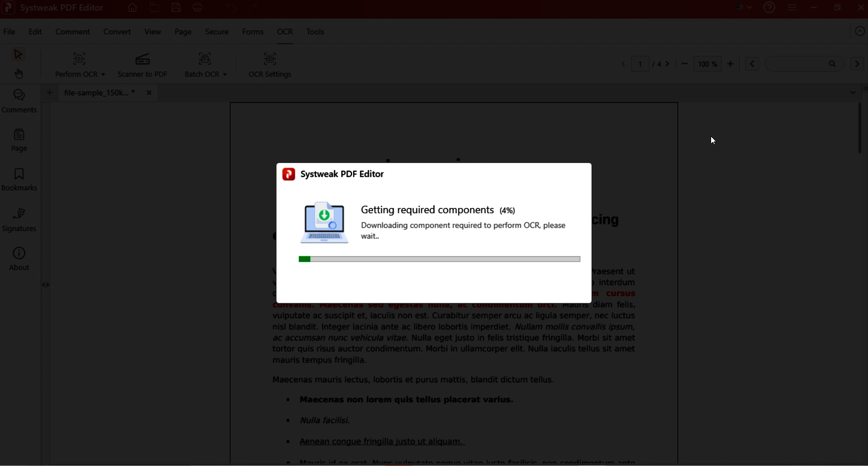Open the File menu

pos(9,32)
